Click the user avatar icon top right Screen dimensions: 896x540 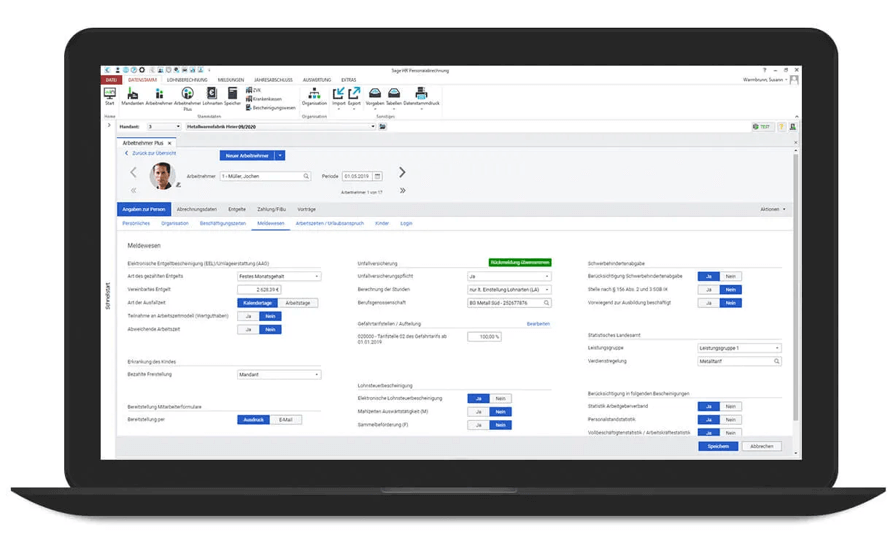tap(794, 80)
